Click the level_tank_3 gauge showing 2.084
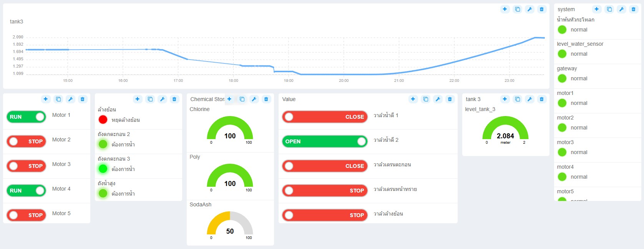The height and width of the screenshot is (249, 644). (505, 129)
